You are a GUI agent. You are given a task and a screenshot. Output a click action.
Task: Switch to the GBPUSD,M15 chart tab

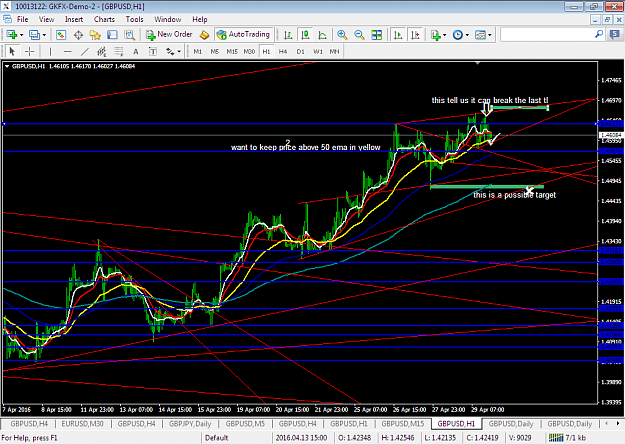click(x=403, y=424)
